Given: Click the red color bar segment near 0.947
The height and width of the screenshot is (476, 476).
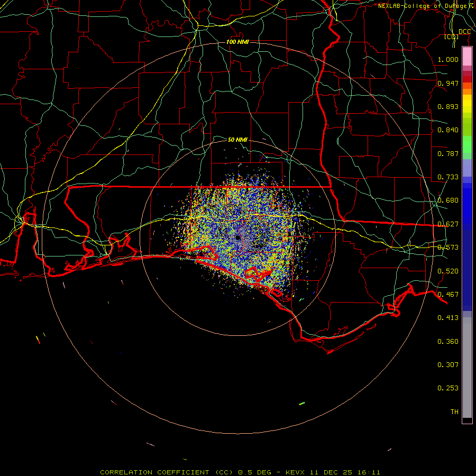Looking at the screenshot, I should coord(467,79).
